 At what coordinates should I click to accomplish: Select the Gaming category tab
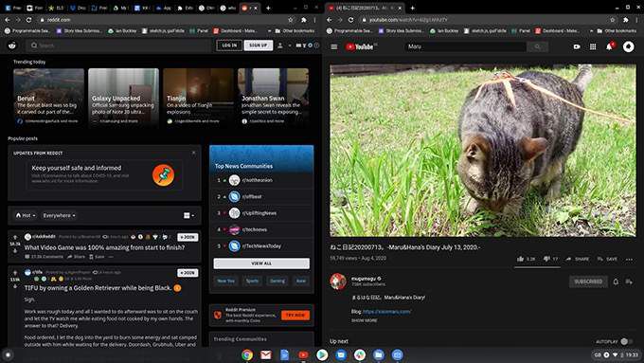(x=277, y=281)
